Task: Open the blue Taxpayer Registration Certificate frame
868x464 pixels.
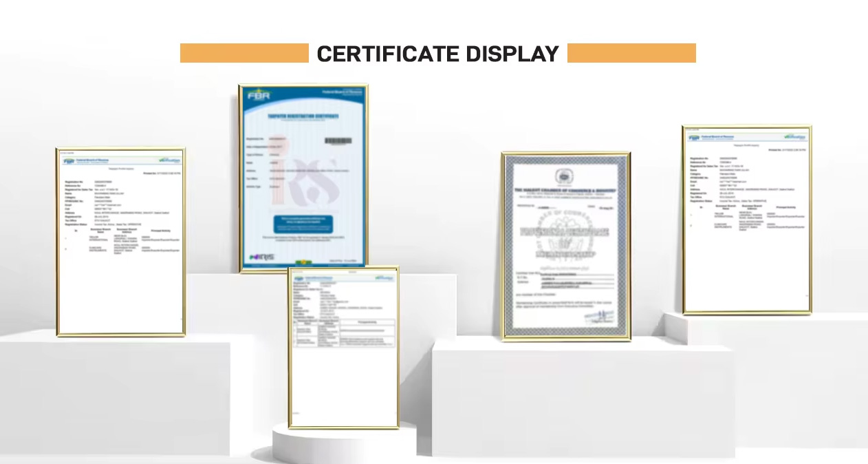Action: coord(303,178)
